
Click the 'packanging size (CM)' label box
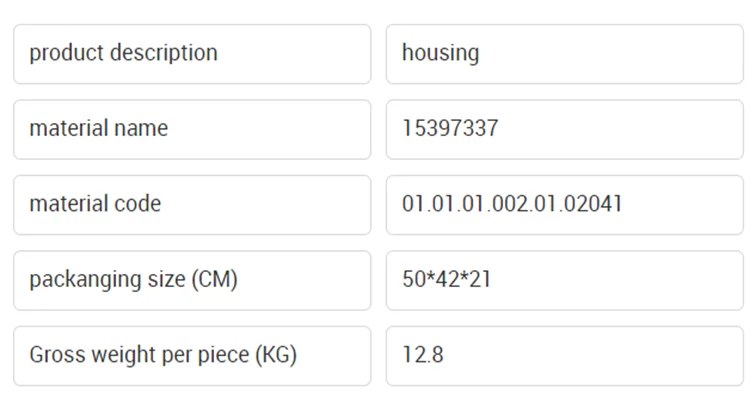pos(191,280)
